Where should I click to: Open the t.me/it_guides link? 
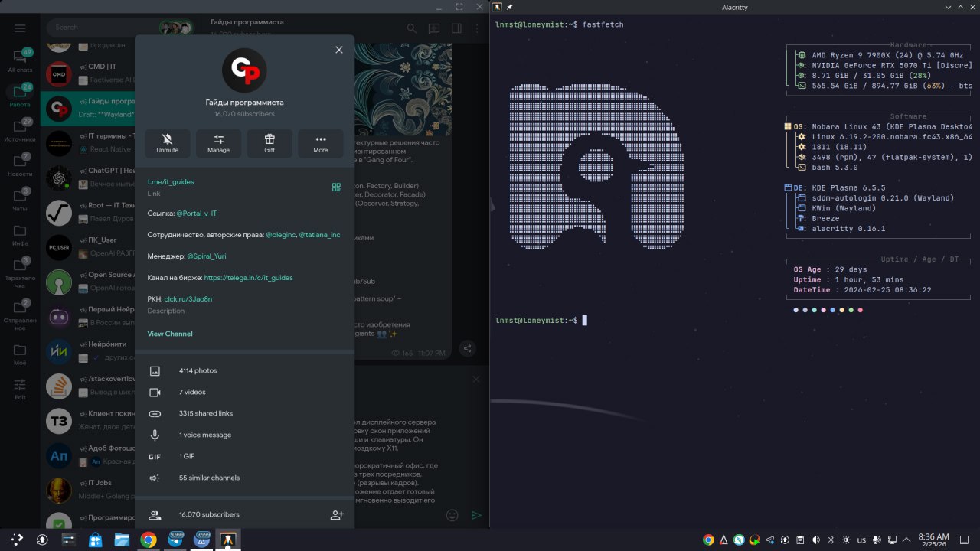click(x=171, y=182)
